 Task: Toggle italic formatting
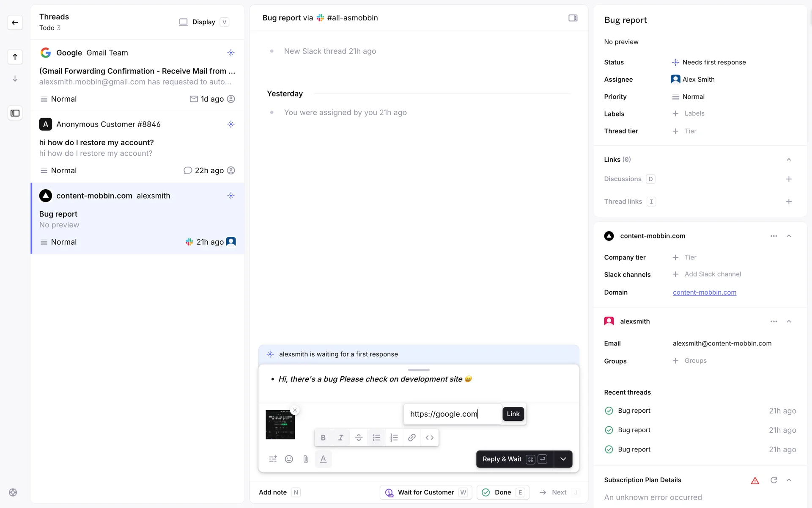tap(341, 438)
